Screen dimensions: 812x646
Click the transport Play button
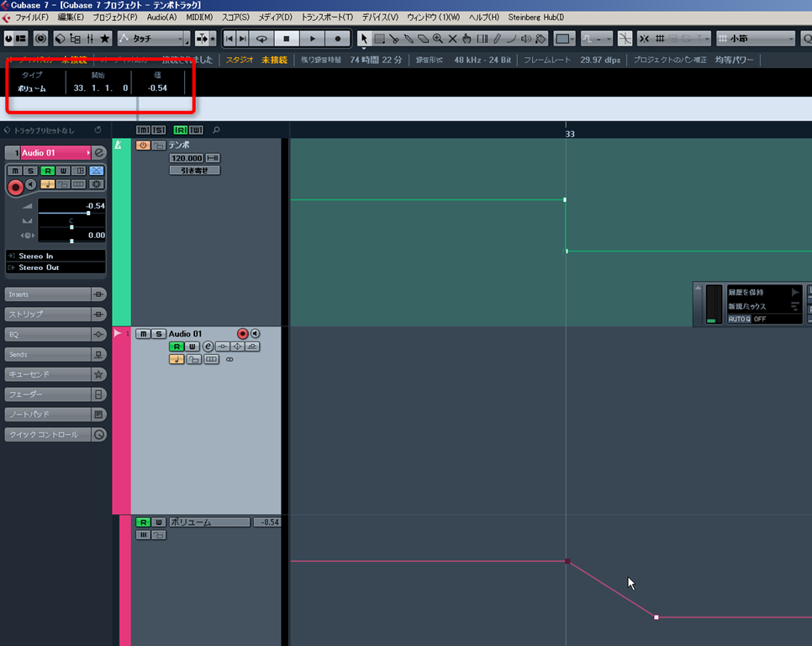(312, 39)
